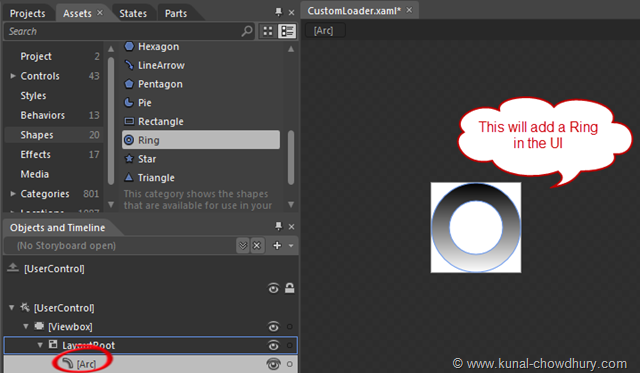
Task: Collapse the UserControl tree node
Action: coord(11,308)
